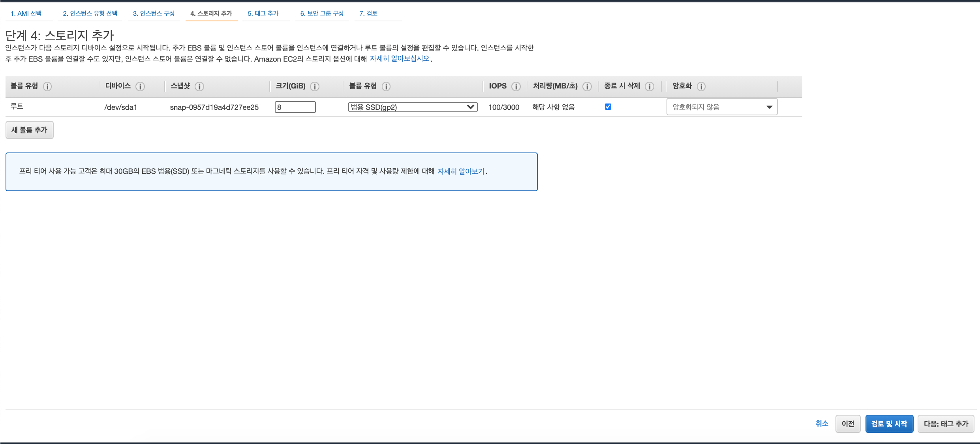Click the 취소 link

click(822, 423)
